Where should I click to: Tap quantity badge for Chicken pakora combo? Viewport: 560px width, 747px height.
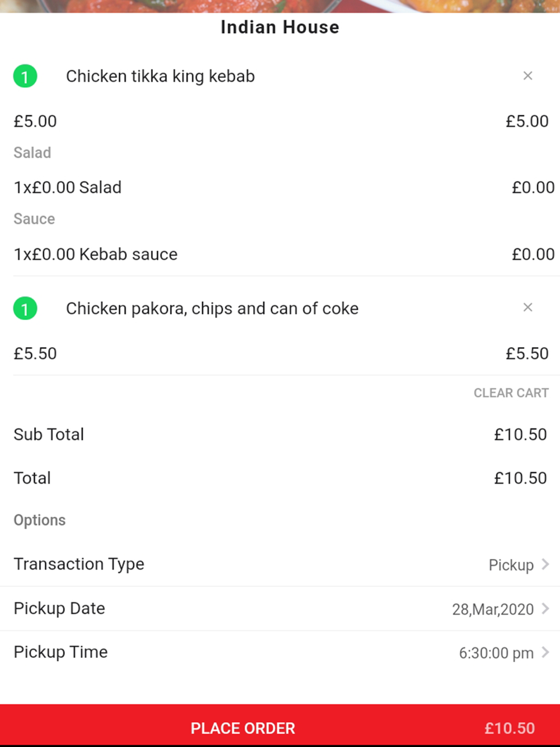point(25,309)
